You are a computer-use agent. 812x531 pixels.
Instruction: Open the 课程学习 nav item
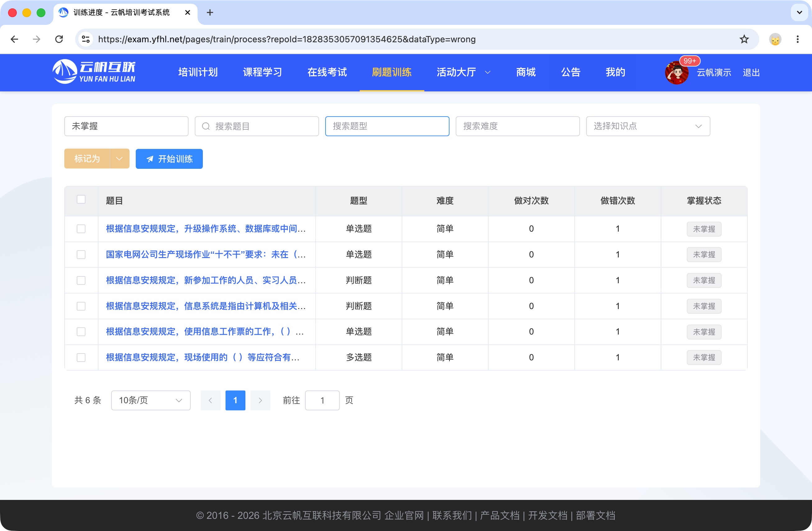point(262,72)
